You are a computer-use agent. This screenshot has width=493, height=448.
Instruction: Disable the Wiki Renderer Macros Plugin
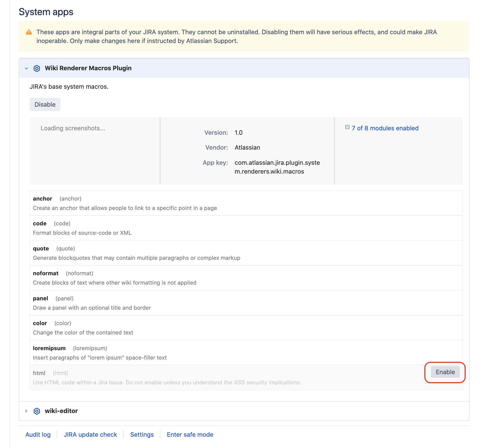tap(45, 104)
